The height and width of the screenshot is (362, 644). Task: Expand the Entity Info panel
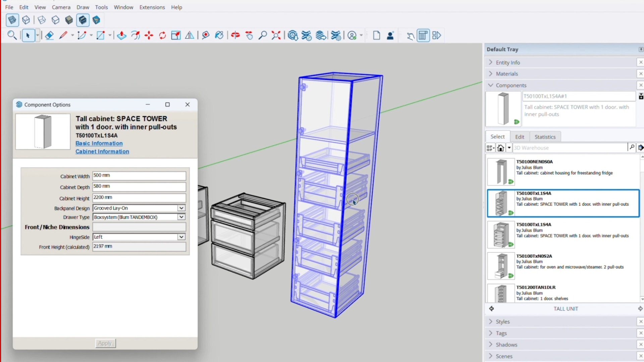point(507,62)
